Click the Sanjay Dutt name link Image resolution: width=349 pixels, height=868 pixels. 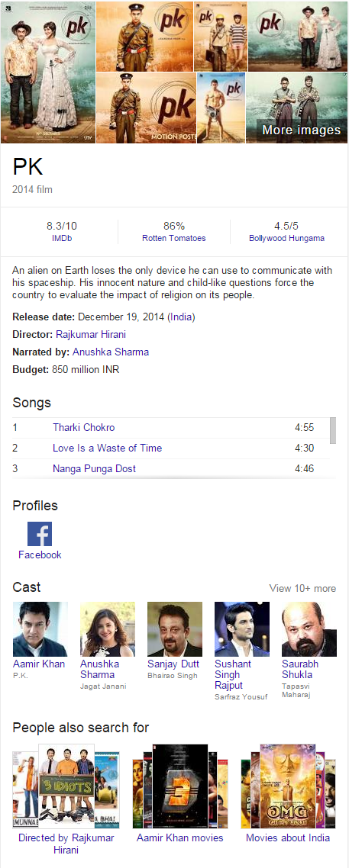[x=173, y=664]
